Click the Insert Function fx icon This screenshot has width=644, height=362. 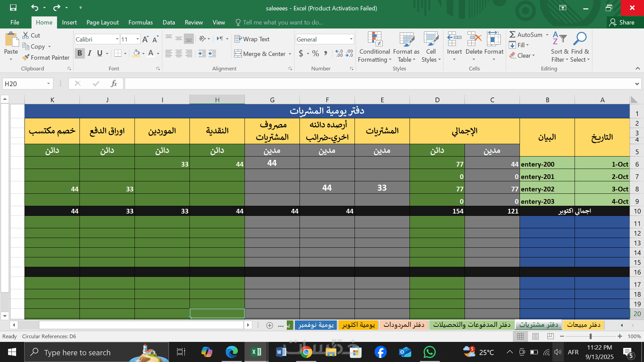tap(114, 84)
